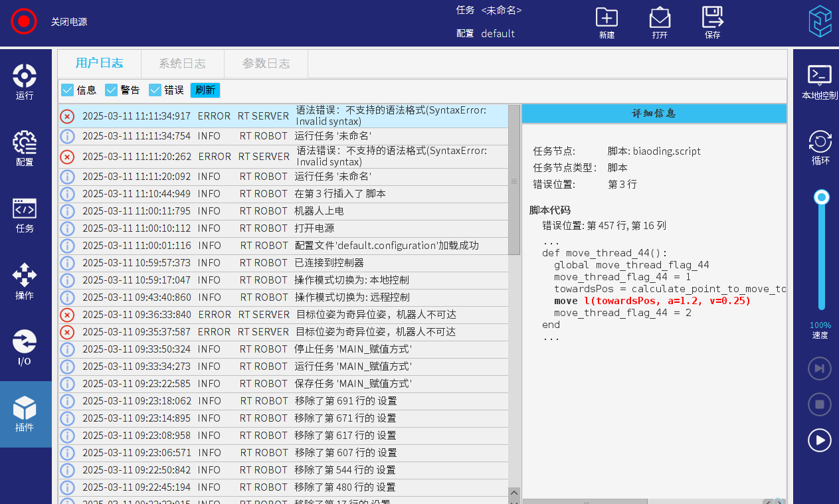Click the 打开 (Open) task icon
This screenshot has height=504, width=839.
660,23
